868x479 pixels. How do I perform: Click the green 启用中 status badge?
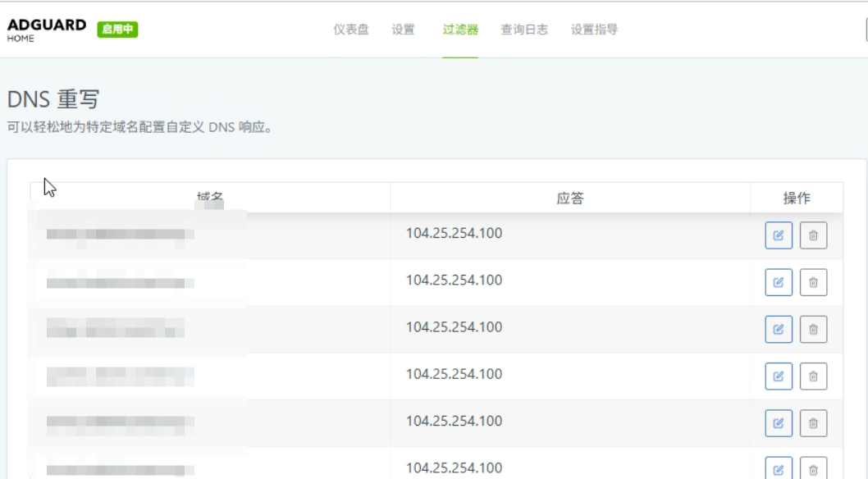(118, 30)
